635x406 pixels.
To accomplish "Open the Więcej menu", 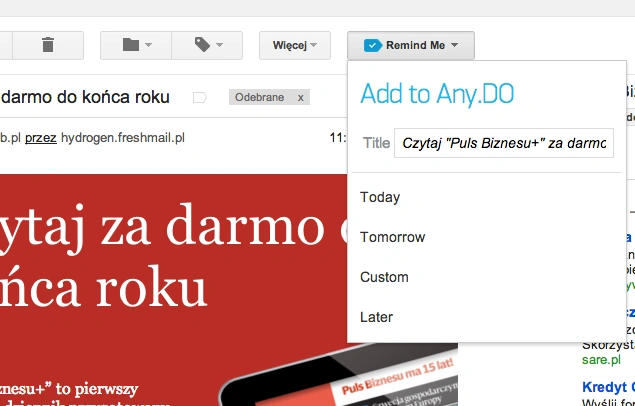I will 295,45.
